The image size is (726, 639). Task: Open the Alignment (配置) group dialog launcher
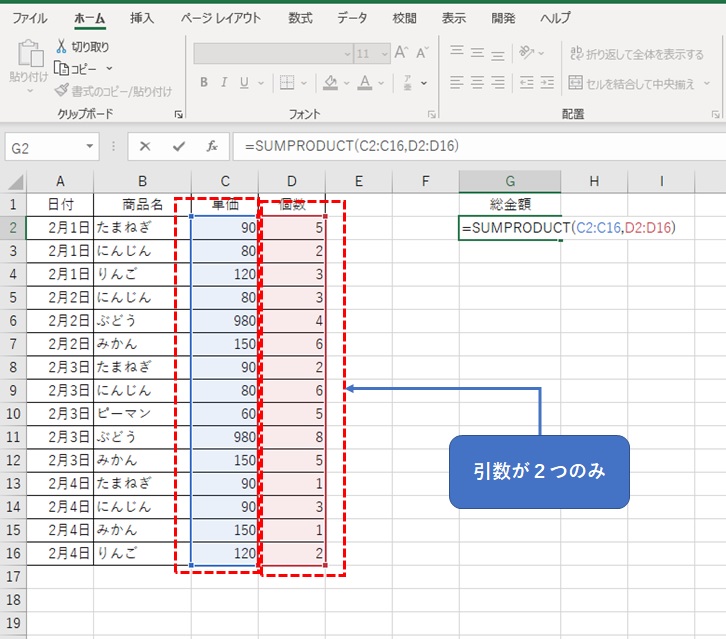point(715,114)
